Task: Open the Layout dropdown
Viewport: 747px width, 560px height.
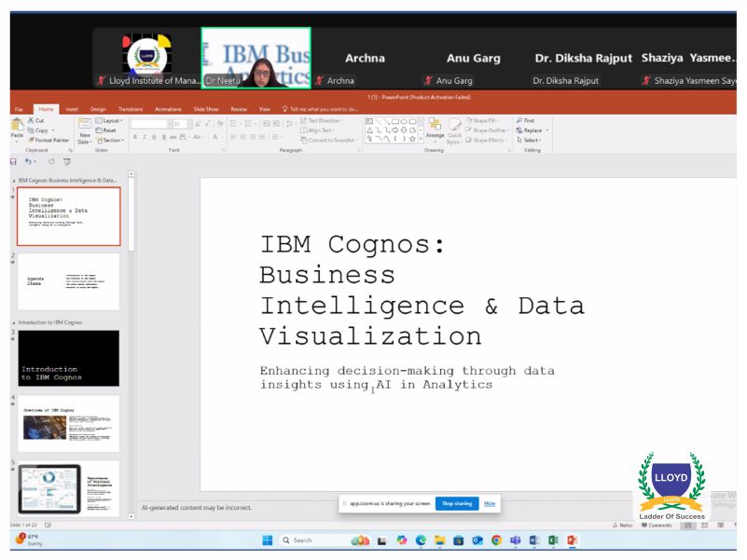Action: click(x=109, y=120)
